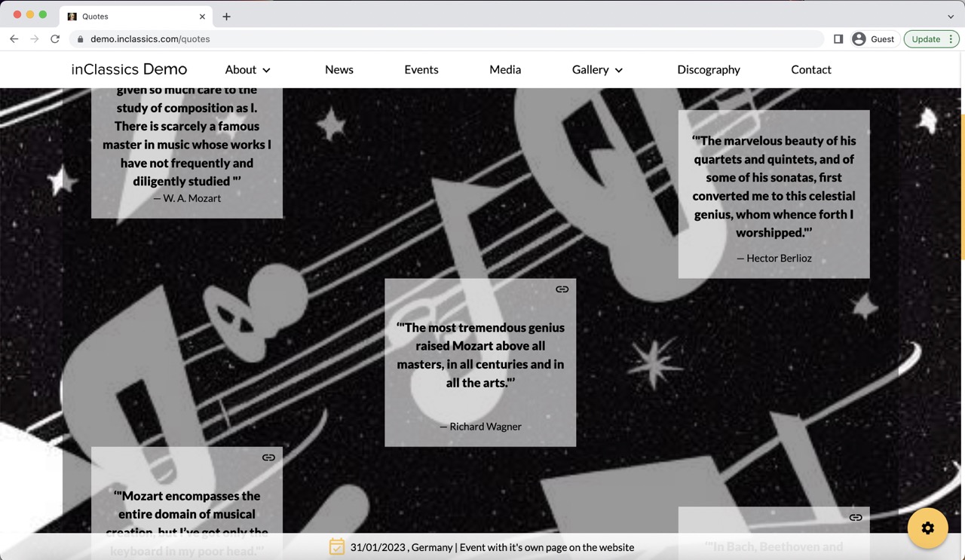The image size is (965, 560).
Task: Open the Events page
Action: tap(421, 69)
